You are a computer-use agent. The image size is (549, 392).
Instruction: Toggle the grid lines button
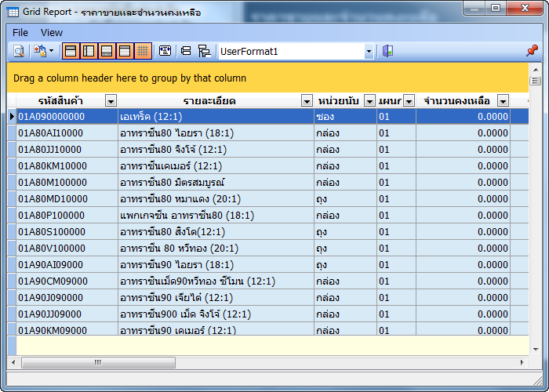tap(143, 52)
